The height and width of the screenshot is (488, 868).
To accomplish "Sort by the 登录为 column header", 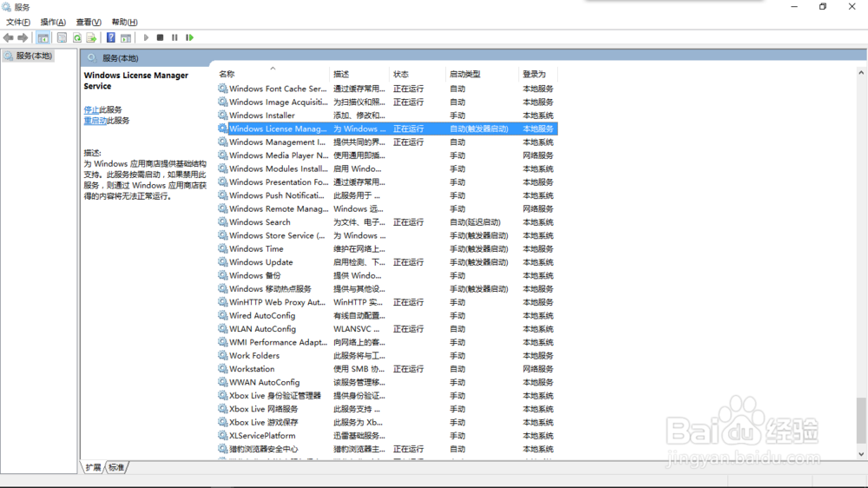I will tap(534, 74).
